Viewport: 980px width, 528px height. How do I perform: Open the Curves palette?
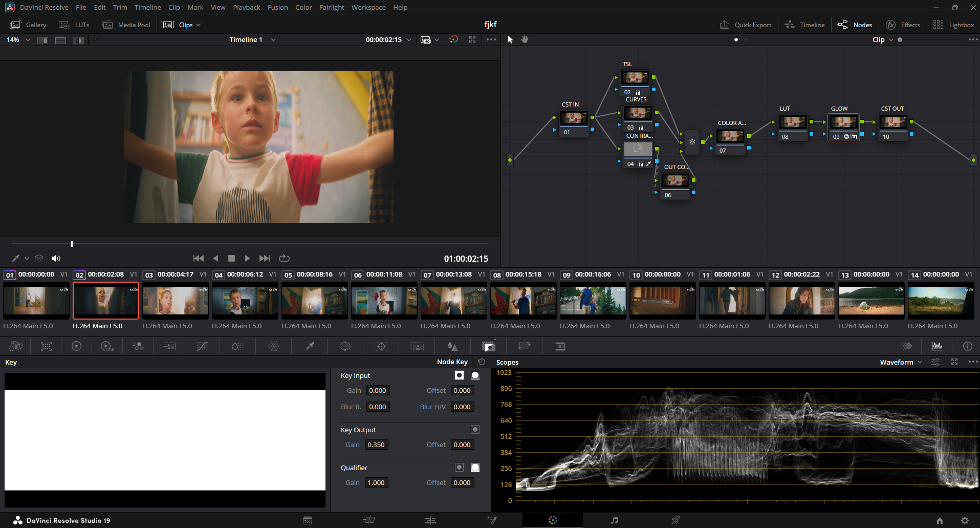pyautogui.click(x=202, y=347)
